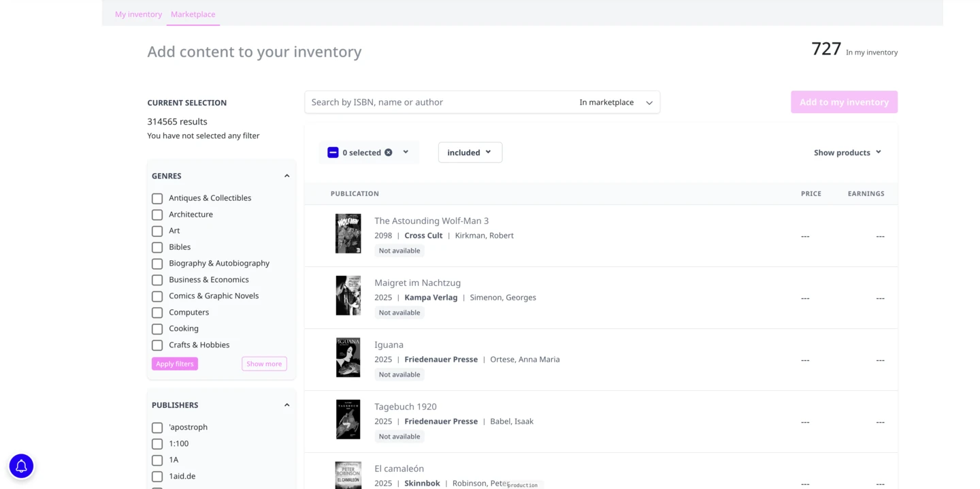The width and height of the screenshot is (980, 489).
Task: Check the Art genre checkbox
Action: 157,231
